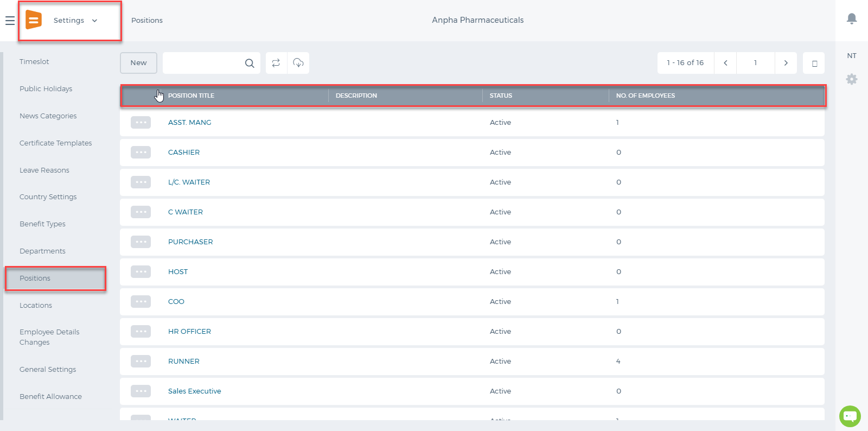Open actions menu for Sales Executive
Image resolution: width=868 pixels, height=431 pixels.
[141, 391]
